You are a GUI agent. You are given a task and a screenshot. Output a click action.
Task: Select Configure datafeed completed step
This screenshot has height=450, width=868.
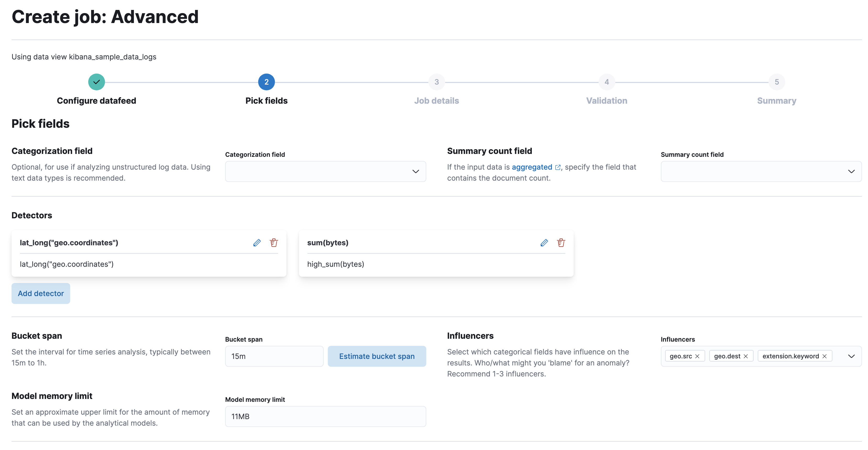[96, 81]
